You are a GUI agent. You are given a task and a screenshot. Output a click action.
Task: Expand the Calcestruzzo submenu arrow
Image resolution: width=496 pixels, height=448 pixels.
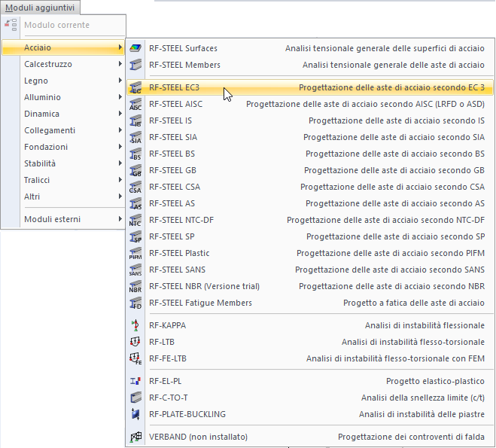pos(120,64)
